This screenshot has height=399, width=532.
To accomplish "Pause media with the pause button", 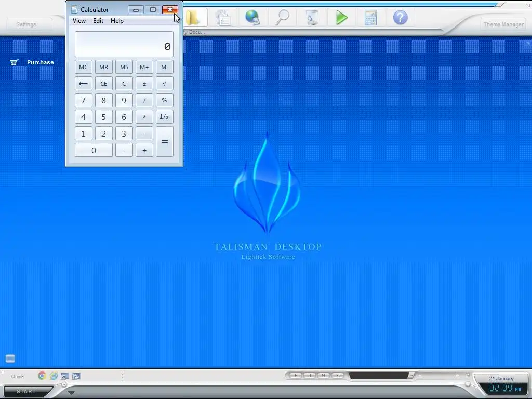I will (310, 375).
